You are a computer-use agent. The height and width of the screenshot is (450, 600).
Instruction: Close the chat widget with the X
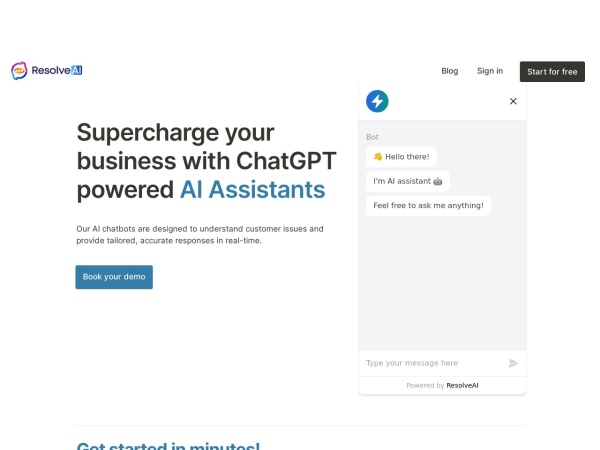[x=513, y=101]
